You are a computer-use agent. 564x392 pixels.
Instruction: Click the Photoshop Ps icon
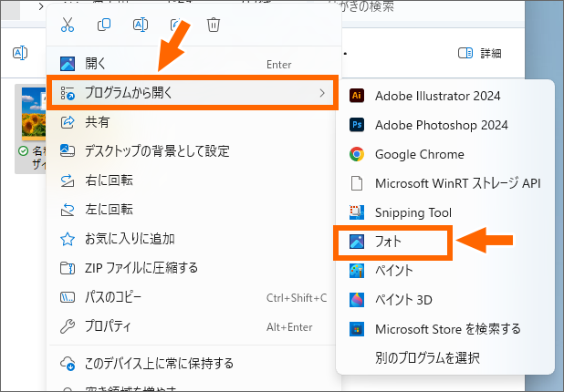pos(357,125)
